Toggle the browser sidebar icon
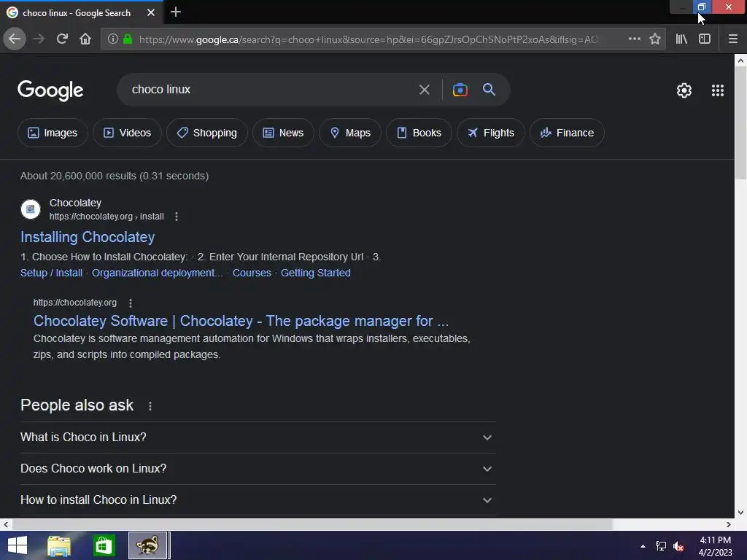 point(705,39)
